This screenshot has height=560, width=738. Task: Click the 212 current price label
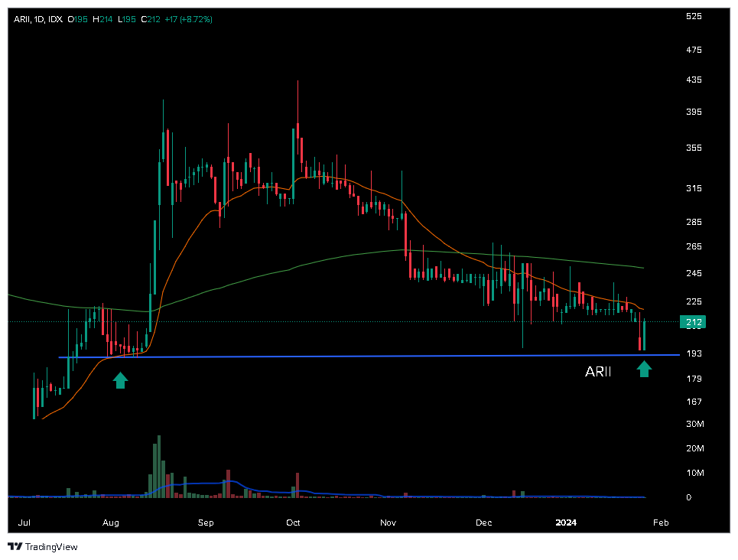click(693, 322)
